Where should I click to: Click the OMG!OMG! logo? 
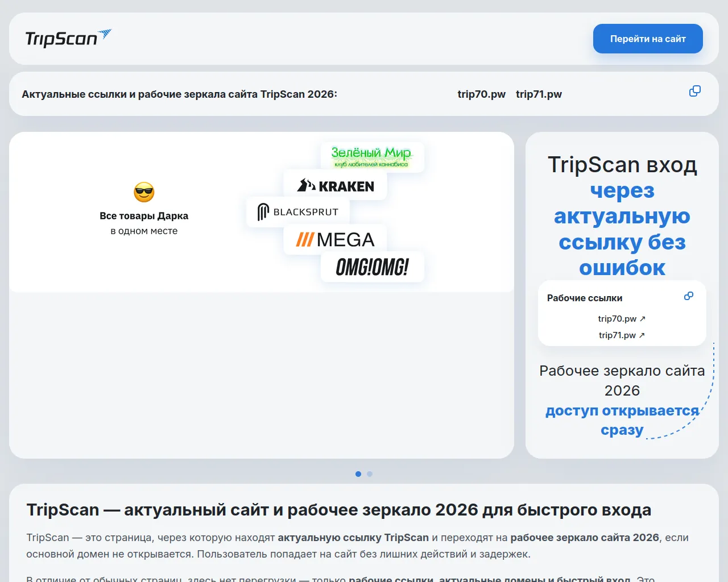372,266
